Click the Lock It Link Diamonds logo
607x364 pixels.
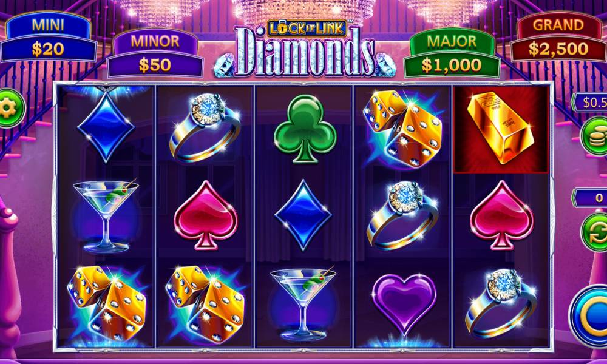click(304, 49)
